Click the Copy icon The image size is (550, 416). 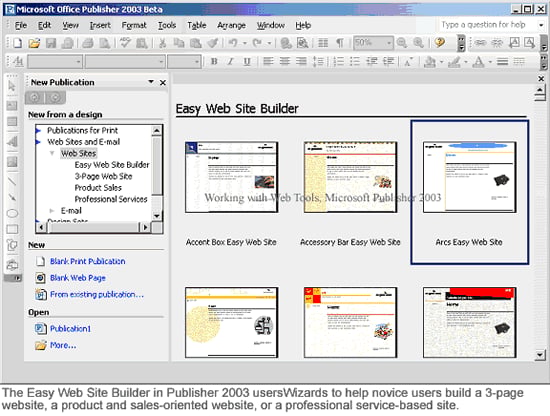179,43
